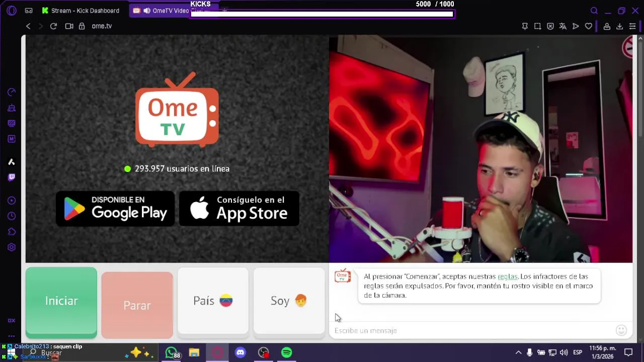Open the page translate icon
The image size is (644, 362).
click(x=563, y=26)
